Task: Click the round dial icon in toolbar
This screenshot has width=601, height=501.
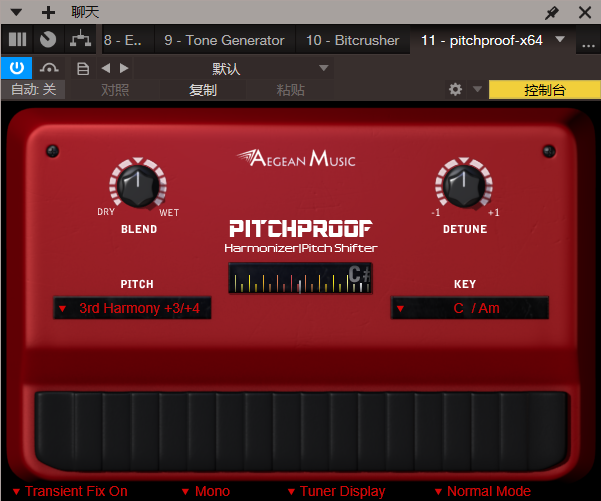Action: (x=48, y=39)
